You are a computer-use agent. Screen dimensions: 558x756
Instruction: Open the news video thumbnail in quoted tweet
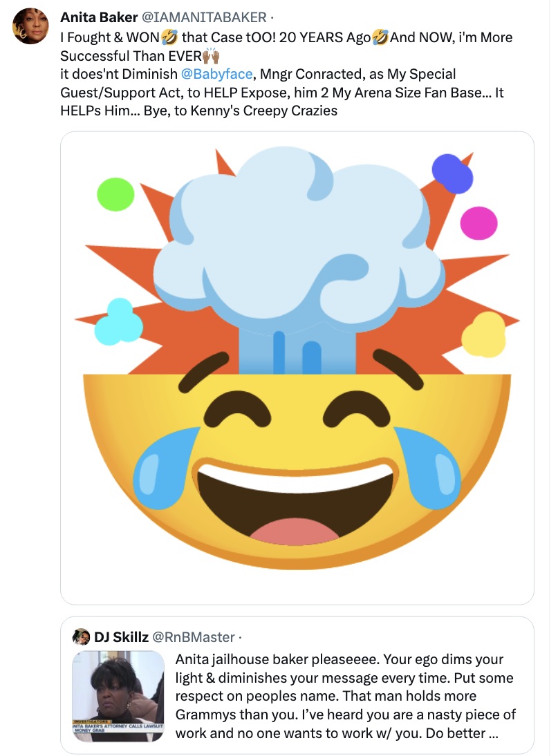pyautogui.click(x=118, y=697)
